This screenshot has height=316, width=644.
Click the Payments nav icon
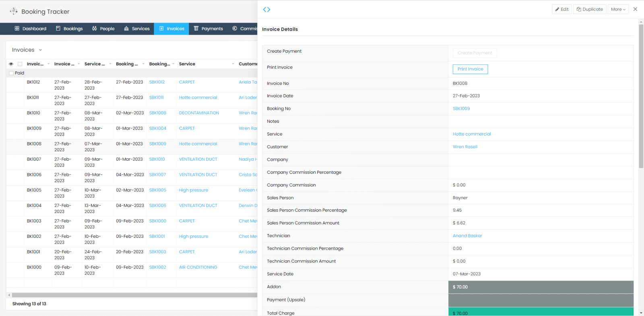(x=196, y=29)
